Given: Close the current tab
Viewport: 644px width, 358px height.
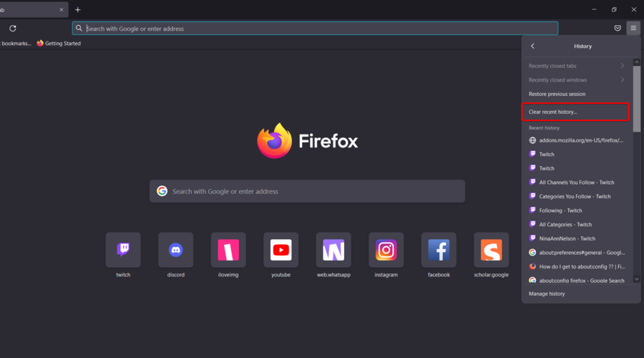Looking at the screenshot, I should pos(62,9).
